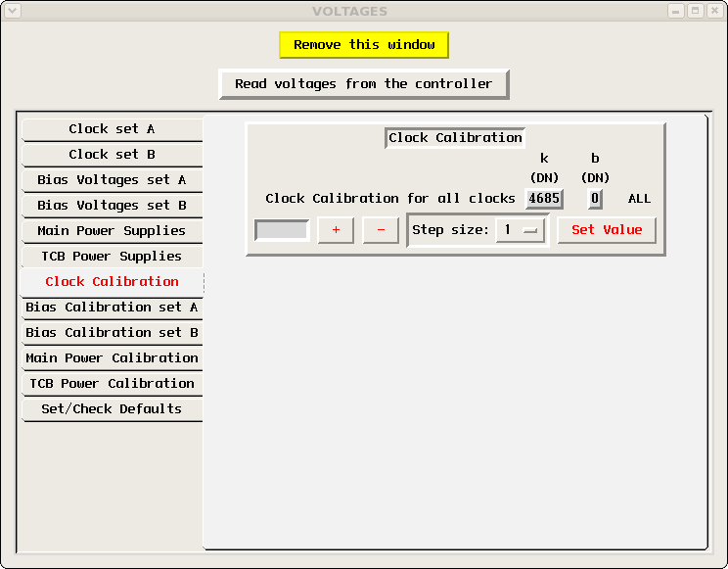Switch to Bias Voltages set A tab
The width and height of the screenshot is (728, 569).
point(112,180)
